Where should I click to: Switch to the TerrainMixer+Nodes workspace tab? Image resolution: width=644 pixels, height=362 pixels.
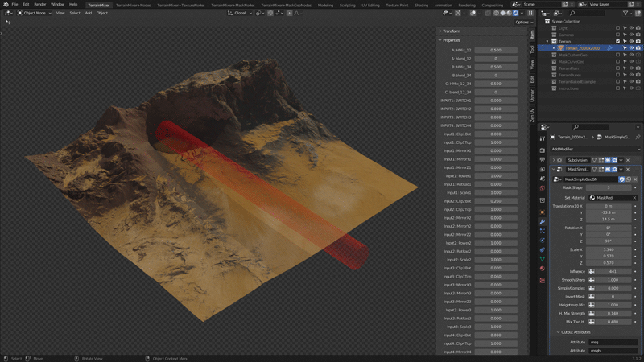pos(133,6)
